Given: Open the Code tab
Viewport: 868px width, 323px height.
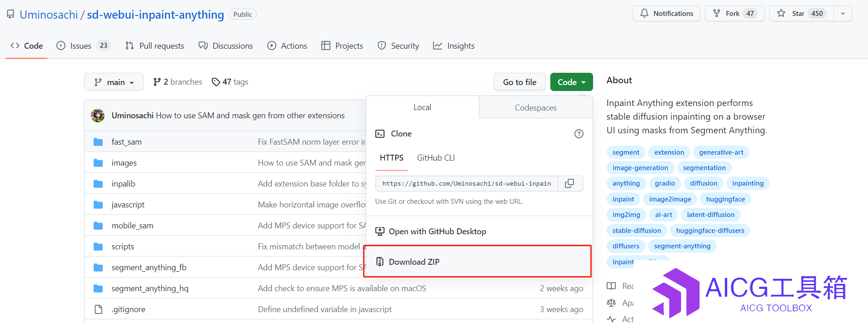Looking at the screenshot, I should 27,46.
